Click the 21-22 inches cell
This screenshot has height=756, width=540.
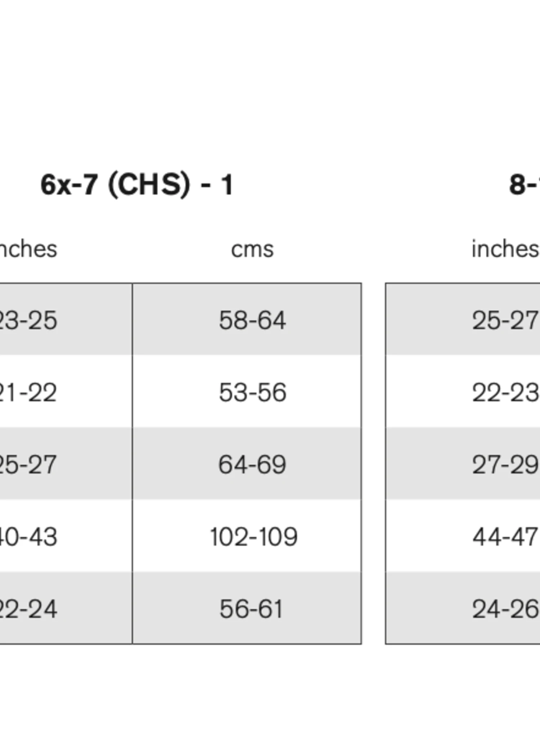tap(28, 392)
